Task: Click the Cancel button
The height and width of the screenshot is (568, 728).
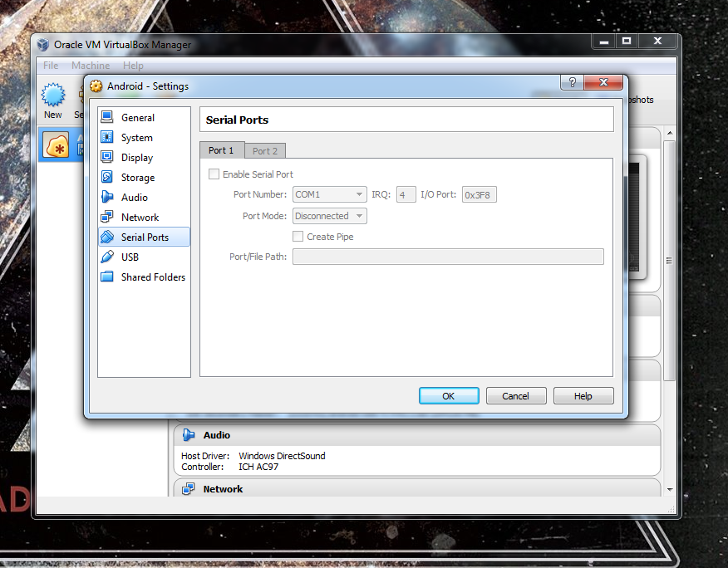Action: tap(516, 396)
